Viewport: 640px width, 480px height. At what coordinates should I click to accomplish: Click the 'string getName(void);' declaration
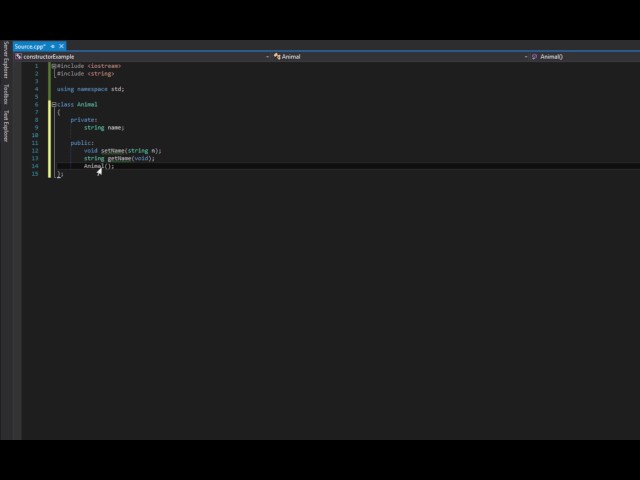119,158
